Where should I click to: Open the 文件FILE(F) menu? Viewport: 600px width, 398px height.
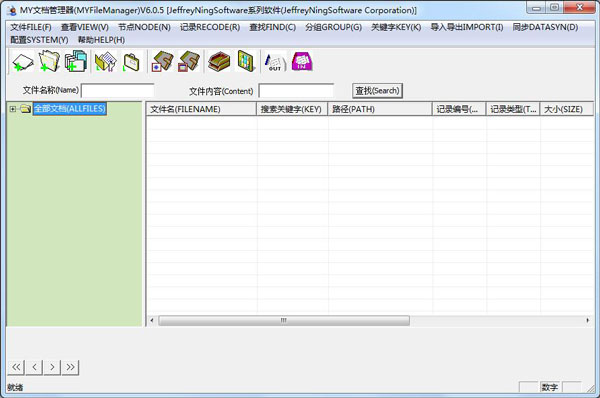31,27
